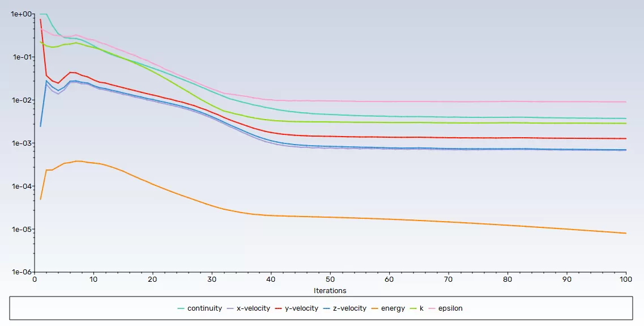Screen dimensions: 644x326
Task: Click the x-velocity legend entry
Action: click(249, 308)
